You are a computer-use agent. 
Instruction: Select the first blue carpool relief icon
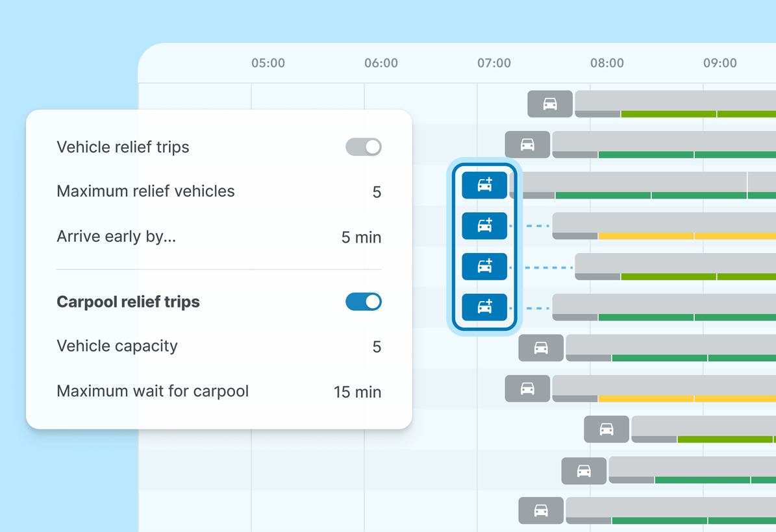(x=484, y=185)
